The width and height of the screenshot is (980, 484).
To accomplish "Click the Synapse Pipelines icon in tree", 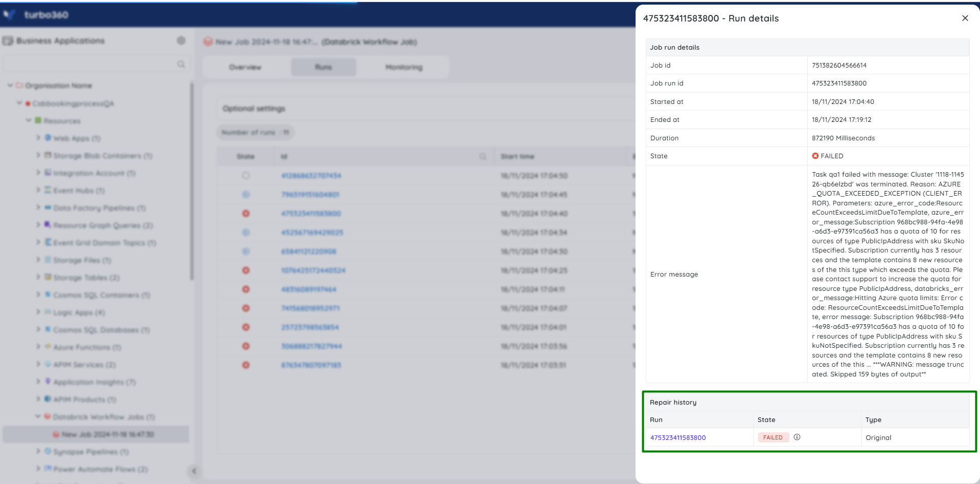I will coord(48,451).
